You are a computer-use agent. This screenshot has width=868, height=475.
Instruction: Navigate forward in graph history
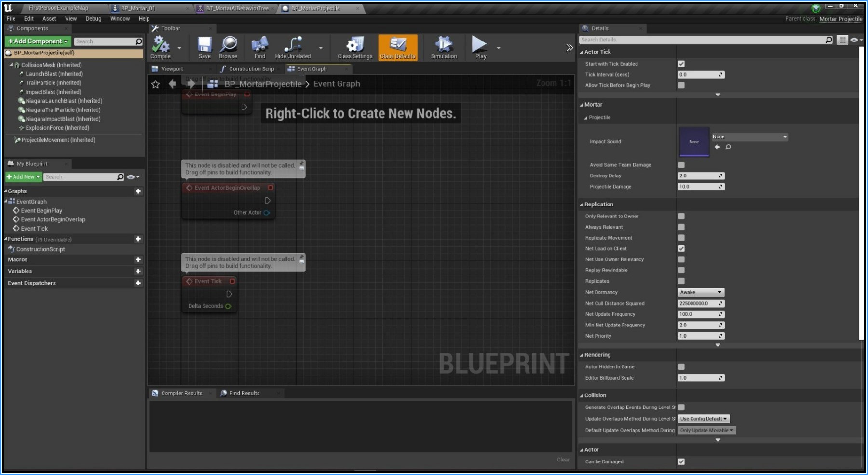[x=191, y=84]
